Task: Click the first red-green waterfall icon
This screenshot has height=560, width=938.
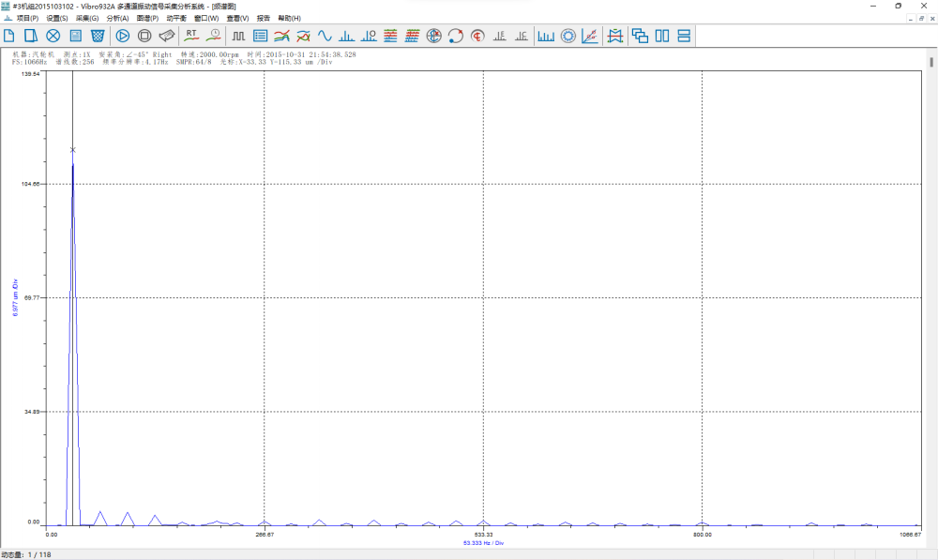Action: [390, 36]
